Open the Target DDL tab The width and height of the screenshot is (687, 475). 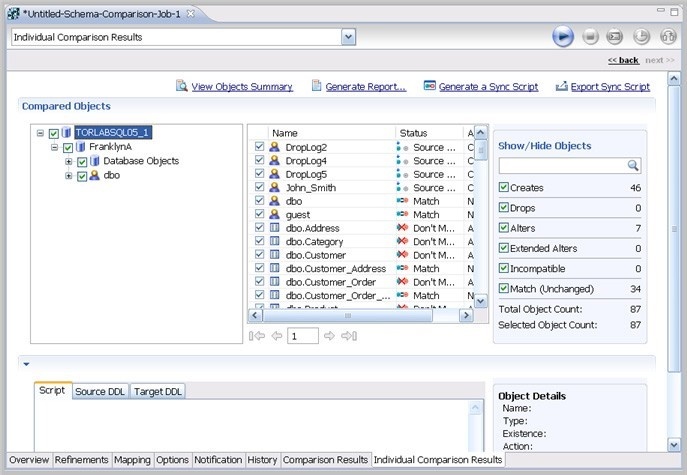pos(158,391)
